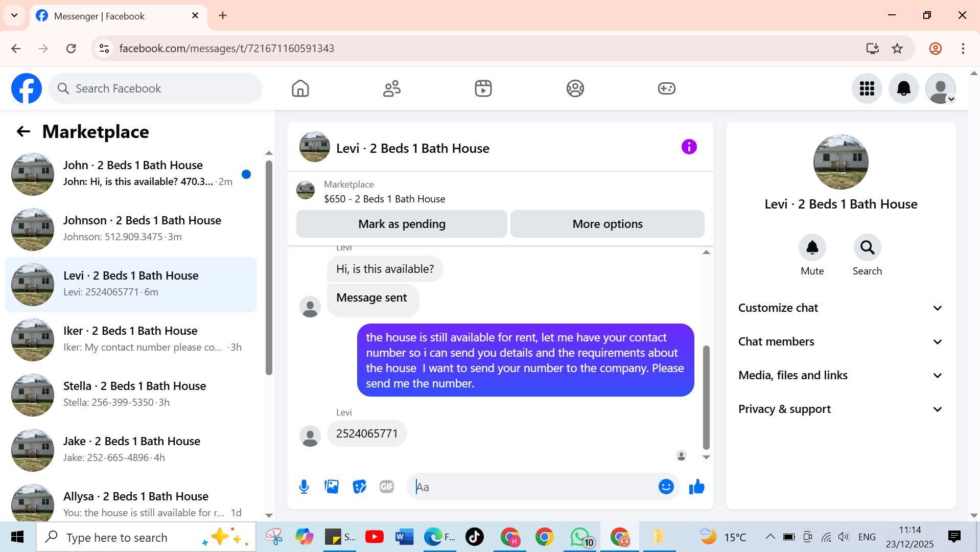Choose a sticker icon
This screenshot has width=980, height=552.
coord(360,487)
